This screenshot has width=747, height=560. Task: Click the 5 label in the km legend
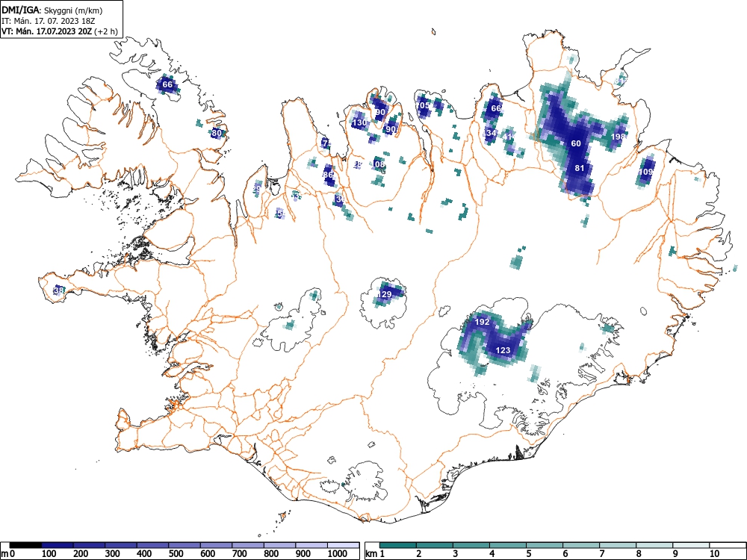[529, 553]
